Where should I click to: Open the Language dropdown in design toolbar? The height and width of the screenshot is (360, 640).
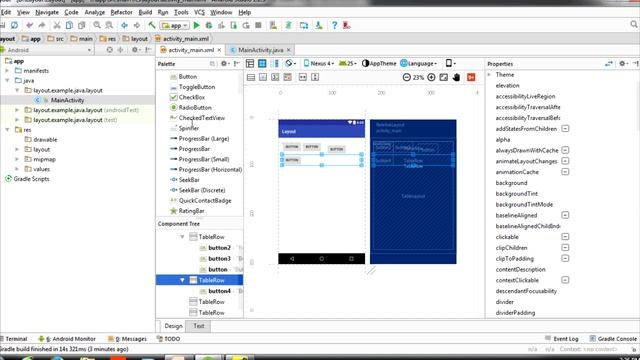pos(418,64)
